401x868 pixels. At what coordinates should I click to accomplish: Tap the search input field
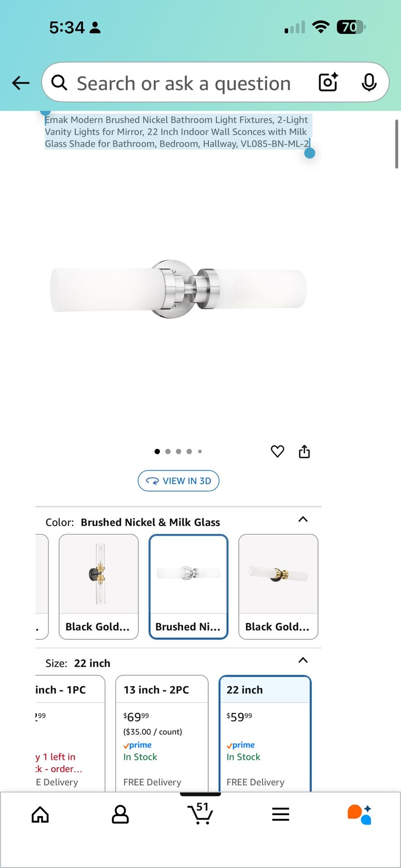[183, 83]
